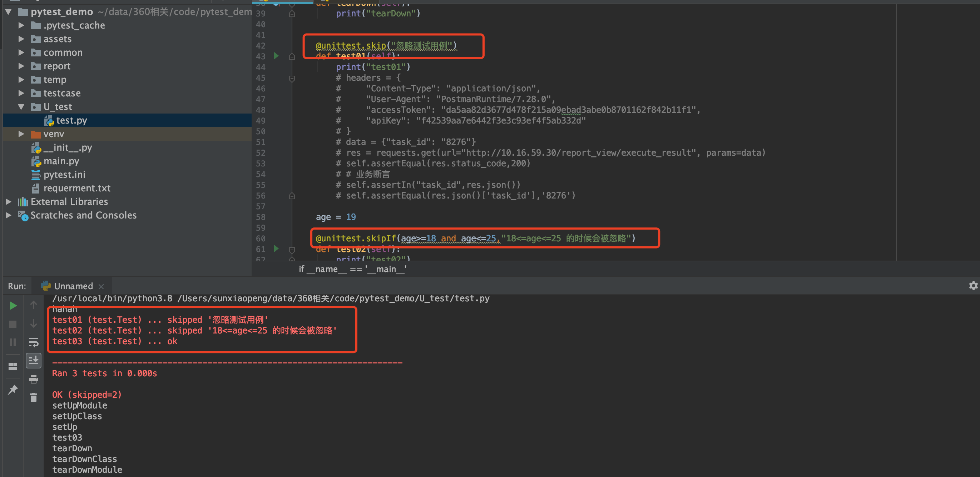
Task: Click the green Rerun button in Run panel
Action: (x=13, y=306)
